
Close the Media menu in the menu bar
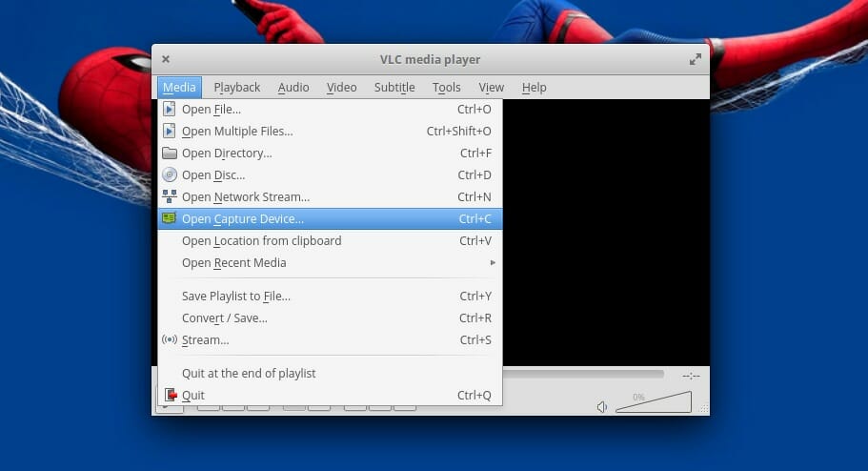click(x=179, y=87)
